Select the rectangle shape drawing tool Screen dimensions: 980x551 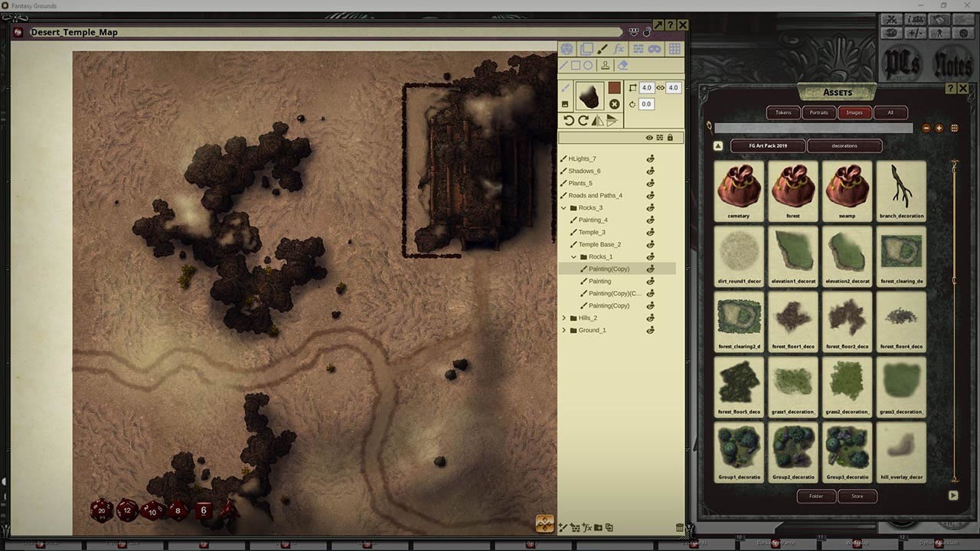[576, 65]
